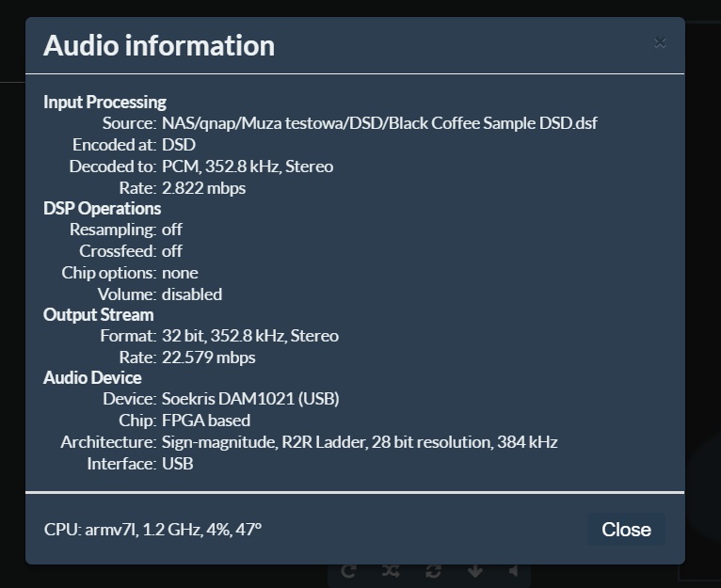Click the 'Audio Device' section heading
Viewport: 721px width, 588px height.
(92, 378)
